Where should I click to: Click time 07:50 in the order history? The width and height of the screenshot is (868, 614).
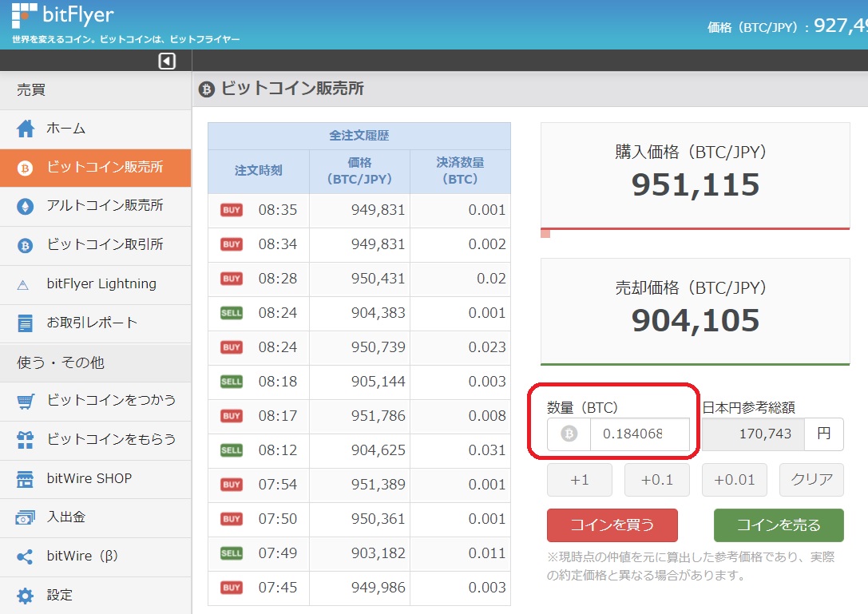278,519
